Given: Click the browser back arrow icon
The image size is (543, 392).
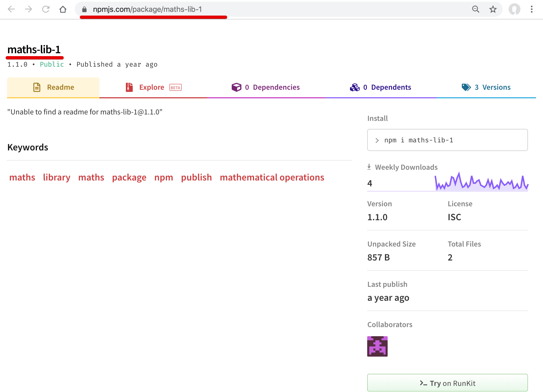Looking at the screenshot, I should (x=11, y=9).
